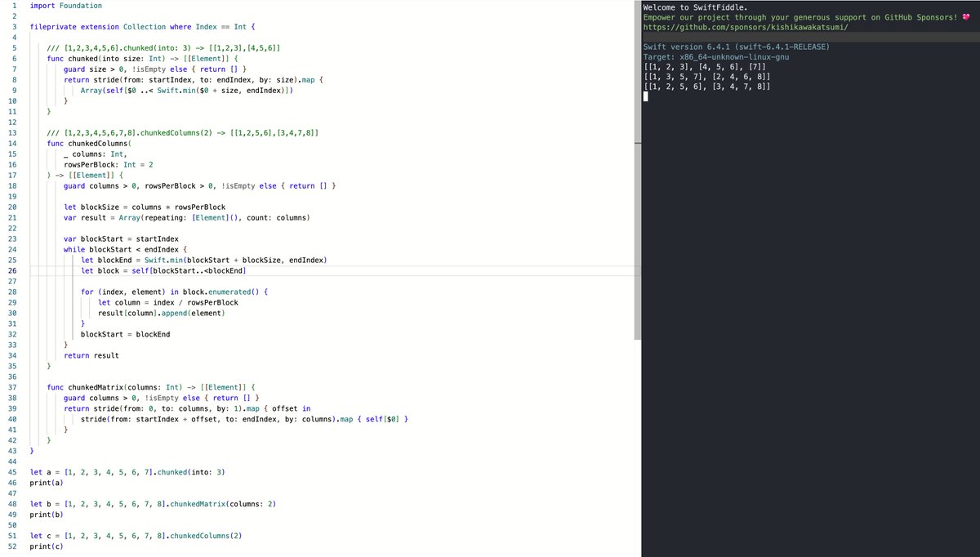Click the "for (index, element) in block.enumerated()" line
Image resolution: width=980 pixels, height=557 pixels.
pyautogui.click(x=174, y=292)
